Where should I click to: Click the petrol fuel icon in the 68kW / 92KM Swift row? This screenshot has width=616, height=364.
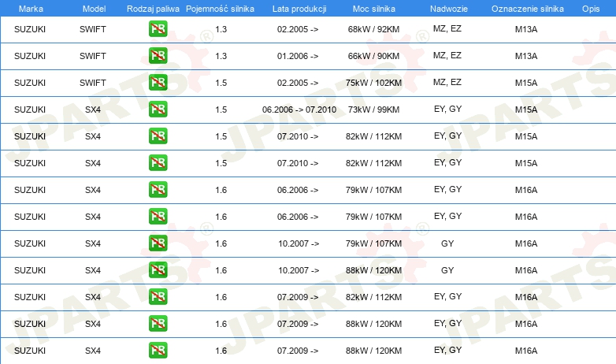(x=158, y=29)
